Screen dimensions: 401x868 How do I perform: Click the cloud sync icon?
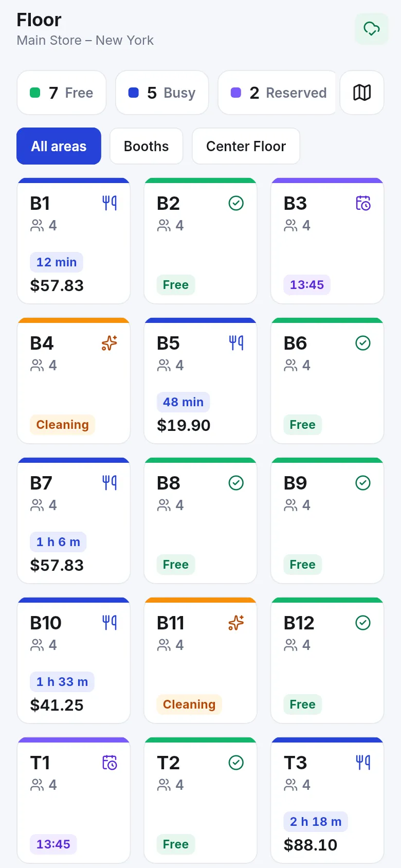372,29
